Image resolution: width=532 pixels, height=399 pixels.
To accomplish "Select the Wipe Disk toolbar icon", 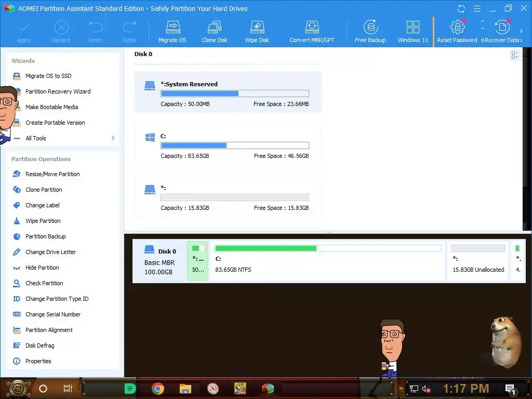I will [x=257, y=32].
